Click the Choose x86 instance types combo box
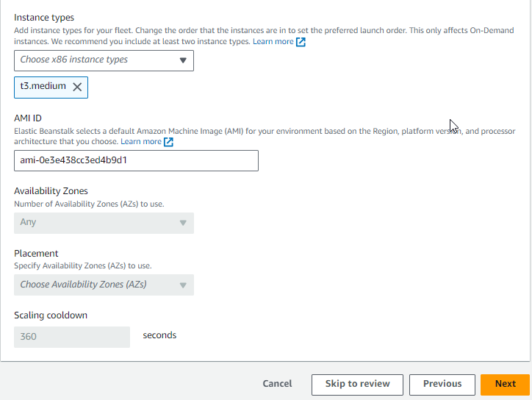Image resolution: width=532 pixels, height=400 pixels. (x=104, y=60)
